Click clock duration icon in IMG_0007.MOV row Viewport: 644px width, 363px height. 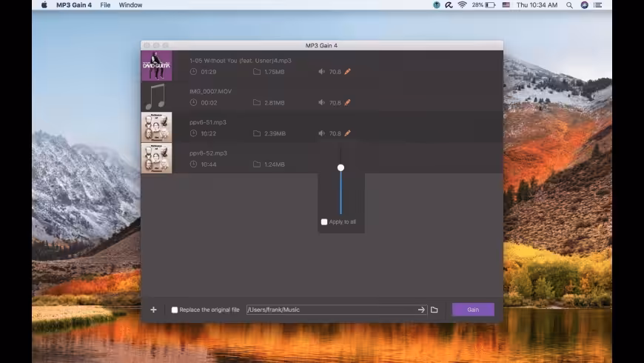193,102
